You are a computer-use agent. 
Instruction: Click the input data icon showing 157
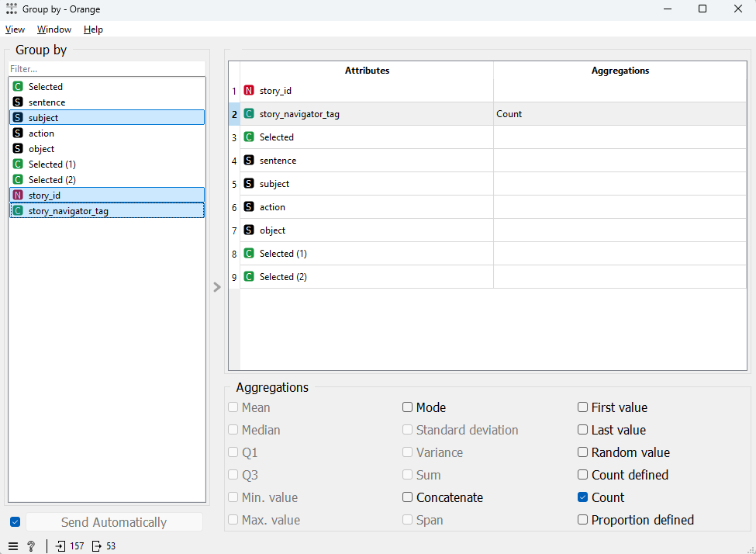pos(60,545)
